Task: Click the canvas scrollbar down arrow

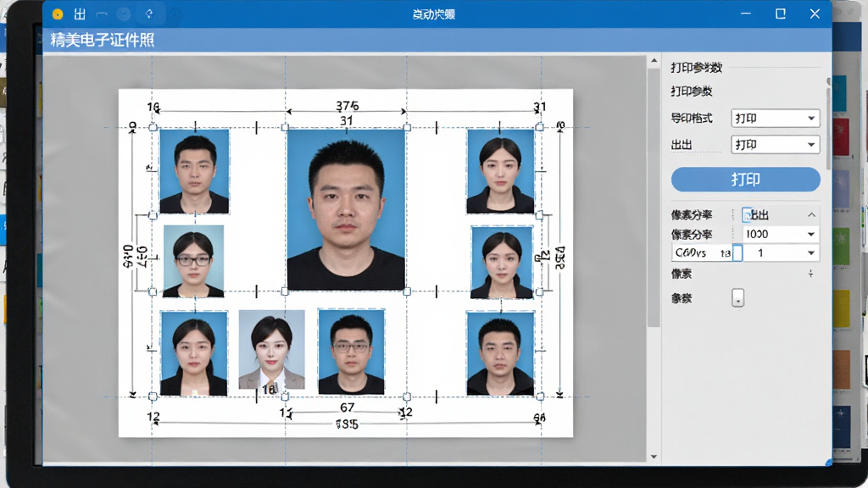Action: tap(654, 457)
